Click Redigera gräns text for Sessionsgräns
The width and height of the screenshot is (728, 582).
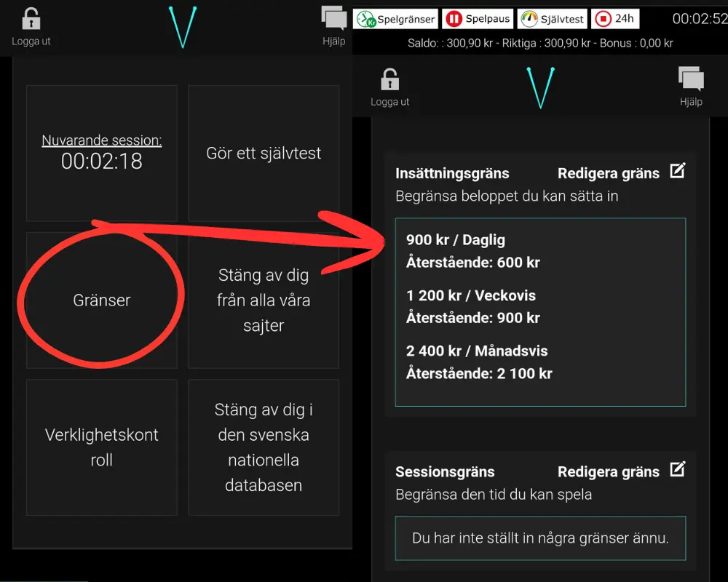[x=608, y=471]
